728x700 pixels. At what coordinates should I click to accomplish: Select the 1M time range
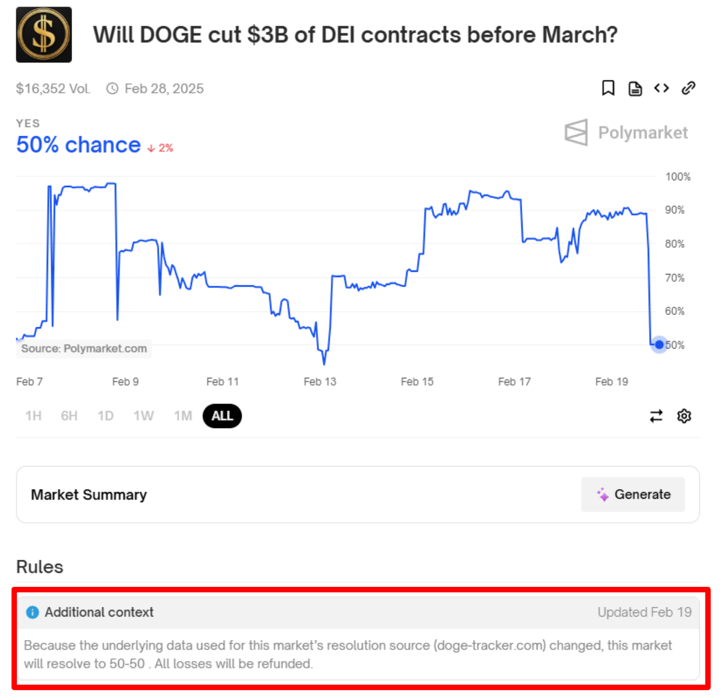[183, 416]
